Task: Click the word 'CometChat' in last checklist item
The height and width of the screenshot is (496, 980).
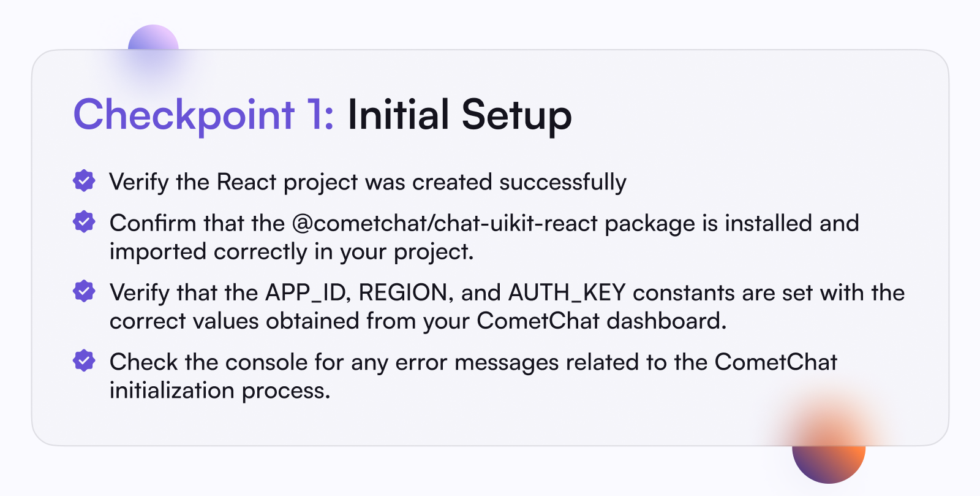Action: click(x=775, y=362)
